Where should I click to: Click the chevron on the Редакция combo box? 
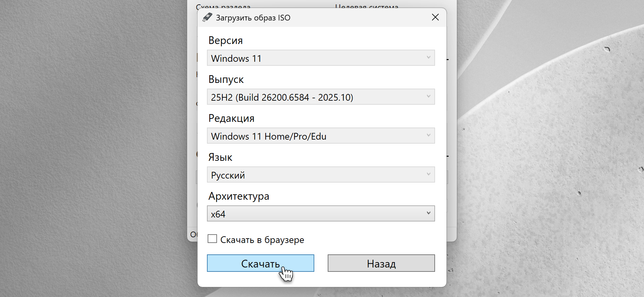428,136
